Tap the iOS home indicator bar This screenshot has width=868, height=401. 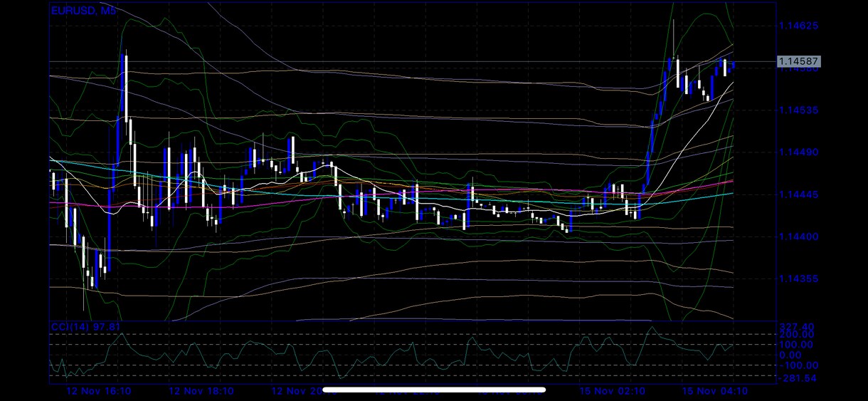(x=434, y=390)
